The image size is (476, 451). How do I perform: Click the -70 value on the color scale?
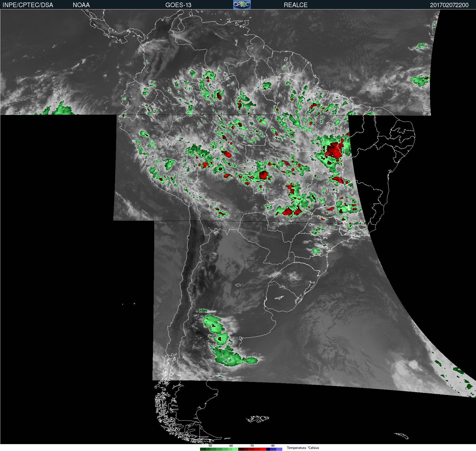point(251,446)
